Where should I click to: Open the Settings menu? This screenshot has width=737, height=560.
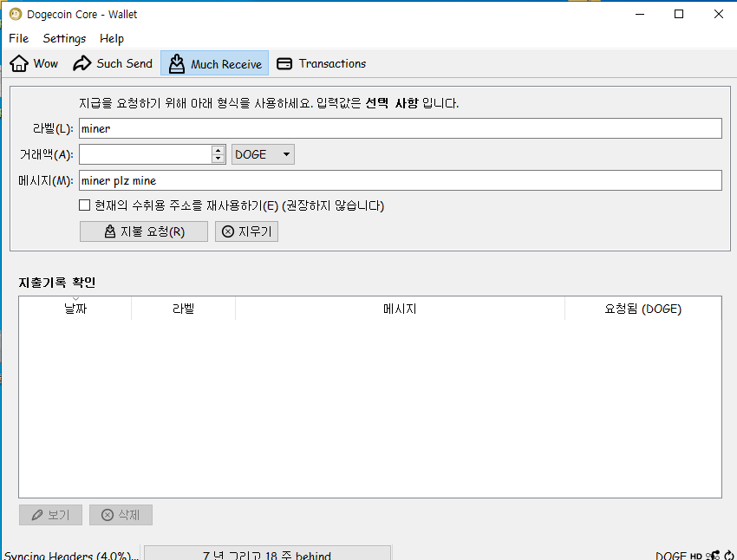[64, 38]
